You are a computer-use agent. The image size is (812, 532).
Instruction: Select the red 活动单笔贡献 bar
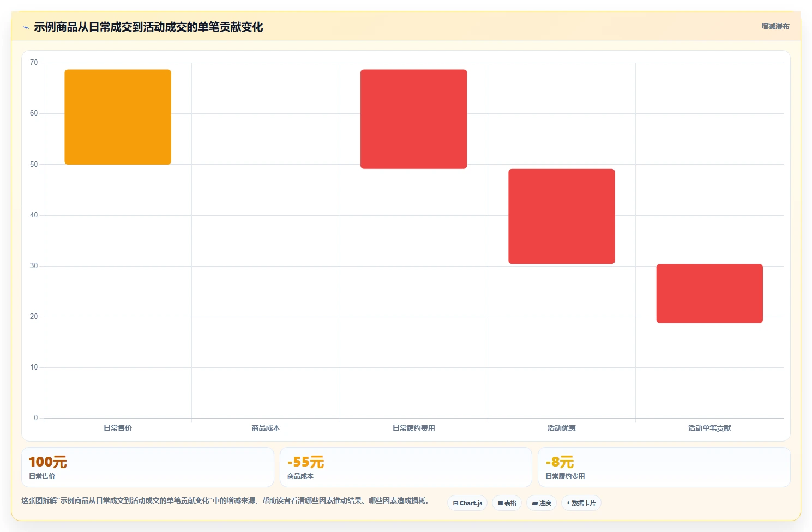[x=709, y=293]
